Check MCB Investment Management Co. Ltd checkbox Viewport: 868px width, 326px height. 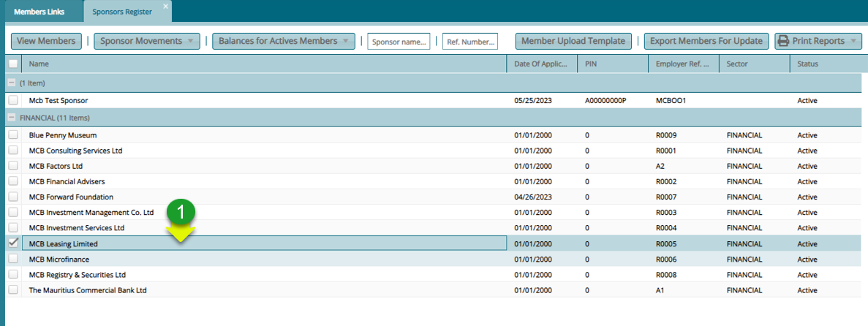pos(13,213)
